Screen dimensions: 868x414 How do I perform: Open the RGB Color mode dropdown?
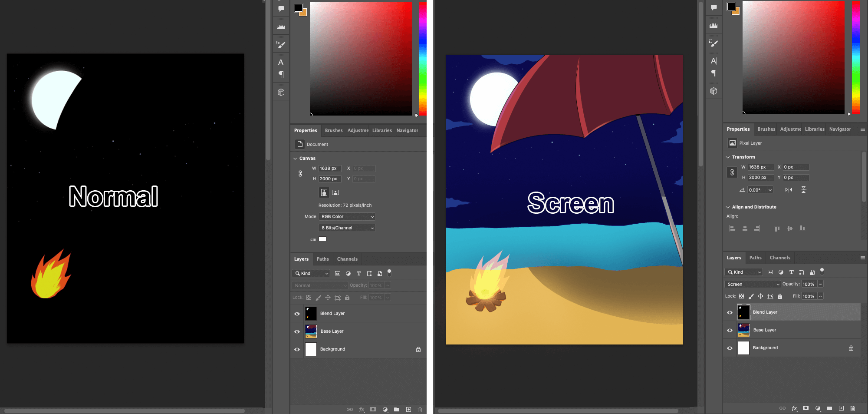point(346,216)
